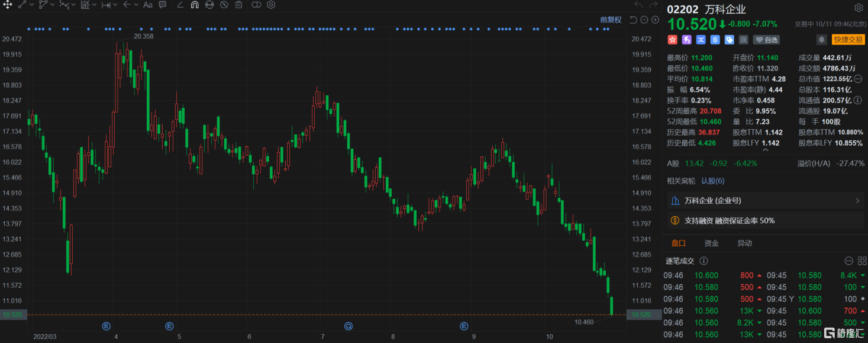The height and width of the screenshot is (343, 868).
Task: Click the Q quarterly report marker near July
Action: point(349,325)
